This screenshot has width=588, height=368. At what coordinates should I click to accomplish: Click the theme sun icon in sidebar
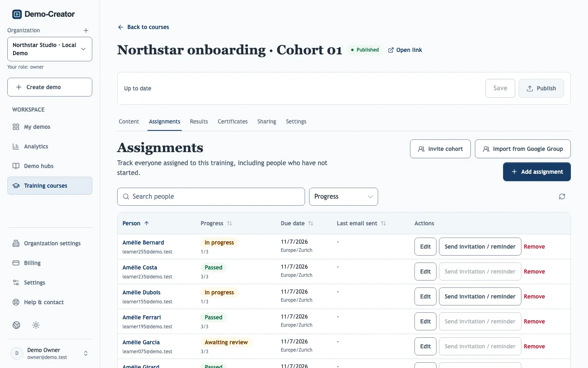click(36, 325)
